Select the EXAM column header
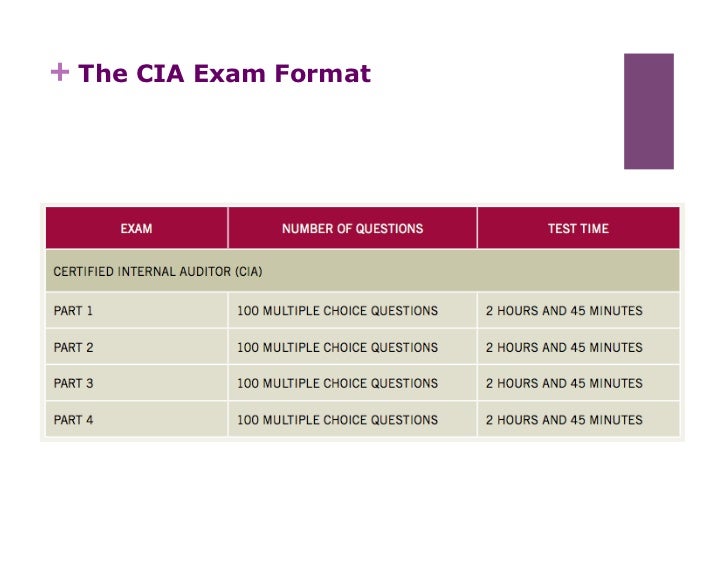This screenshot has width=728, height=563. (136, 228)
